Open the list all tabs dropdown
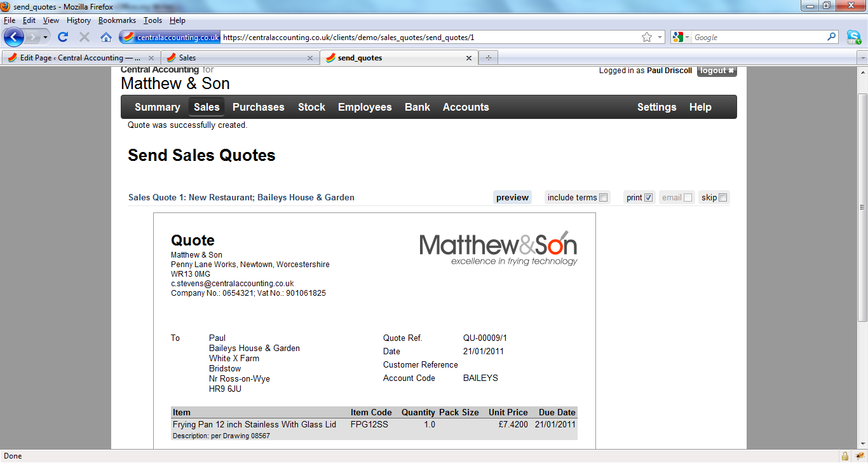This screenshot has width=868, height=463. click(862, 58)
